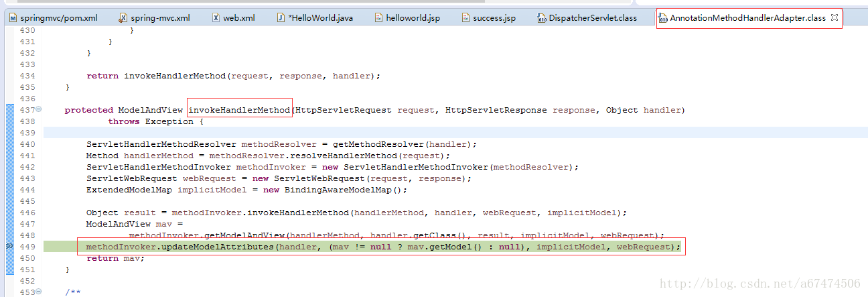This screenshot has height=297, width=868.
Task: Open the helloworld.jsp tab
Action: click(x=407, y=18)
